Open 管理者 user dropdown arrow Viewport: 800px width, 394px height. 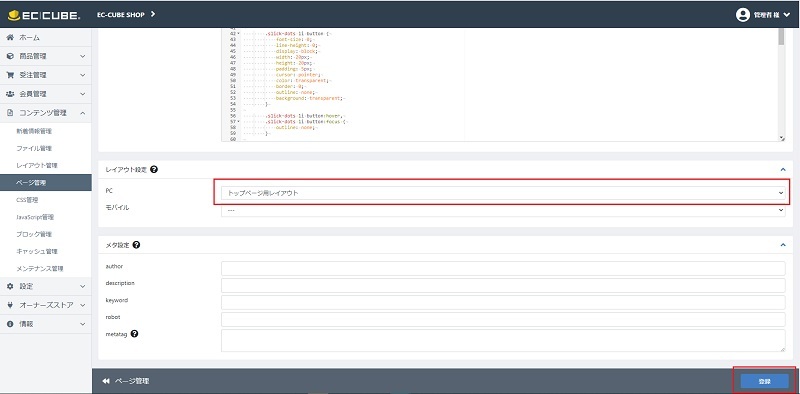pyautogui.click(x=786, y=15)
